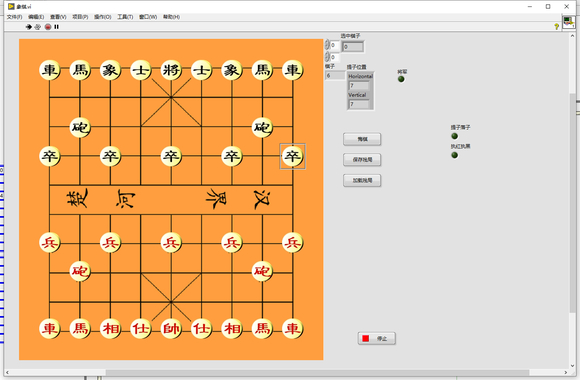Click the 悔棋 undo move button
Image resolution: width=580 pixels, height=380 pixels.
362,139
